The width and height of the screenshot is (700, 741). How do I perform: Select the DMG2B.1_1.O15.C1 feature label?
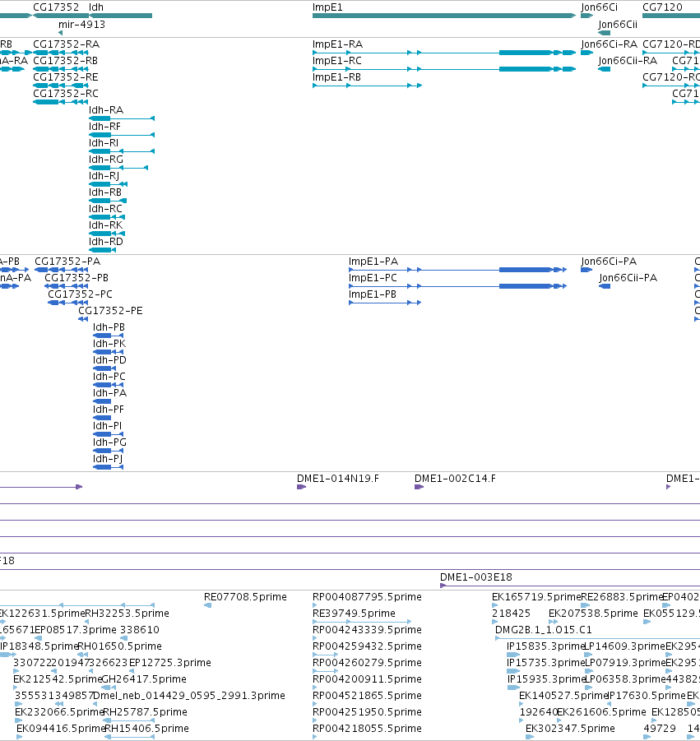[544, 631]
